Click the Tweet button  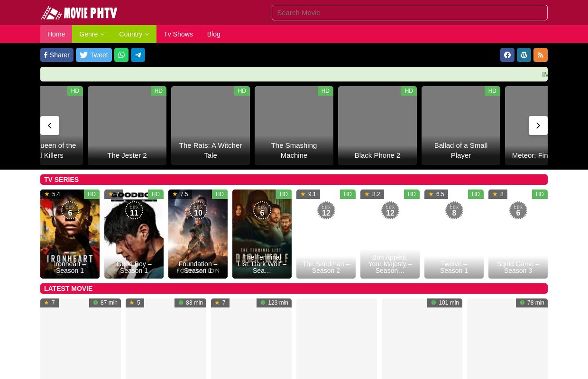(x=93, y=55)
